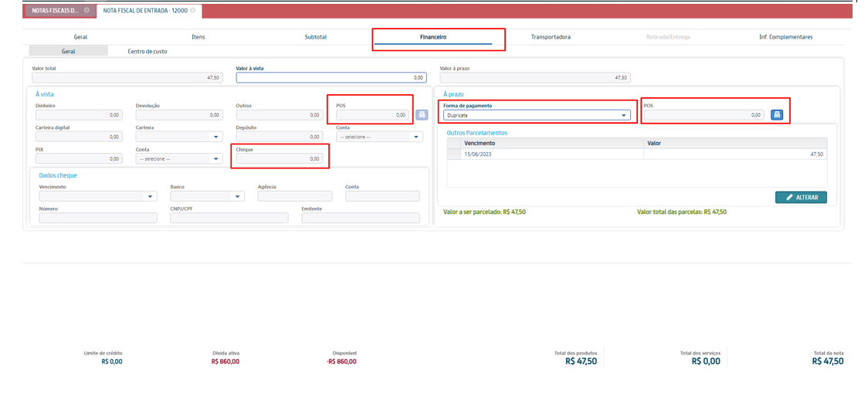Open the cheque Vencimento dropdown
Screen dimensions: 868x411
(97, 196)
